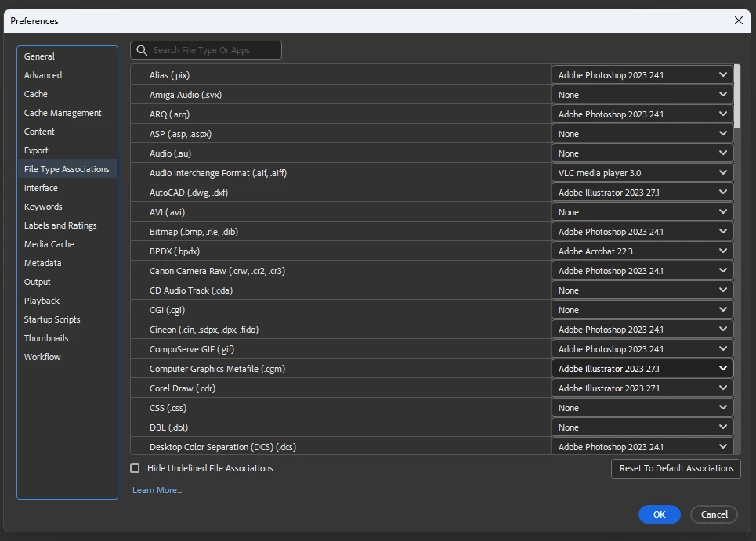This screenshot has width=756, height=541.
Task: Expand the ARQ (.arq) application dropdown
Action: tap(642, 114)
